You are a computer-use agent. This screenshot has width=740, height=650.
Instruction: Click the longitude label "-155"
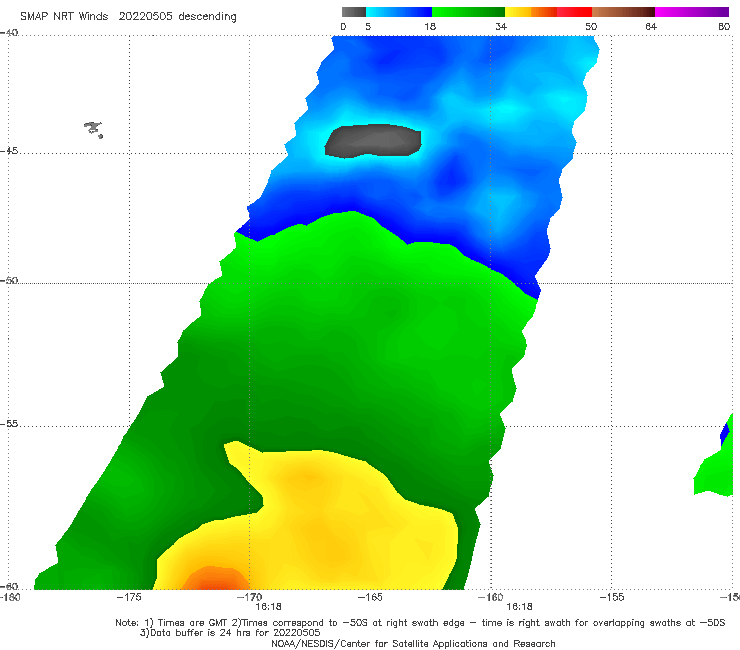[x=612, y=598]
